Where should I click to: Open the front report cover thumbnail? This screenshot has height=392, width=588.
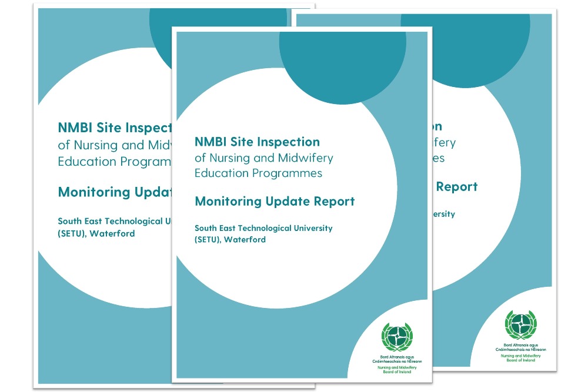tap(302, 205)
